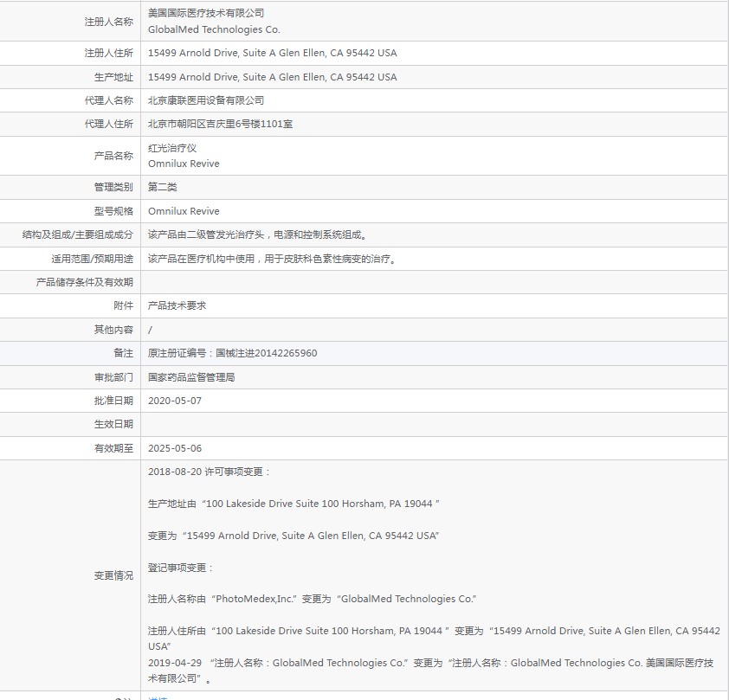Click the 批准日期 row label
Screen dimensions: 729x700
point(113,401)
